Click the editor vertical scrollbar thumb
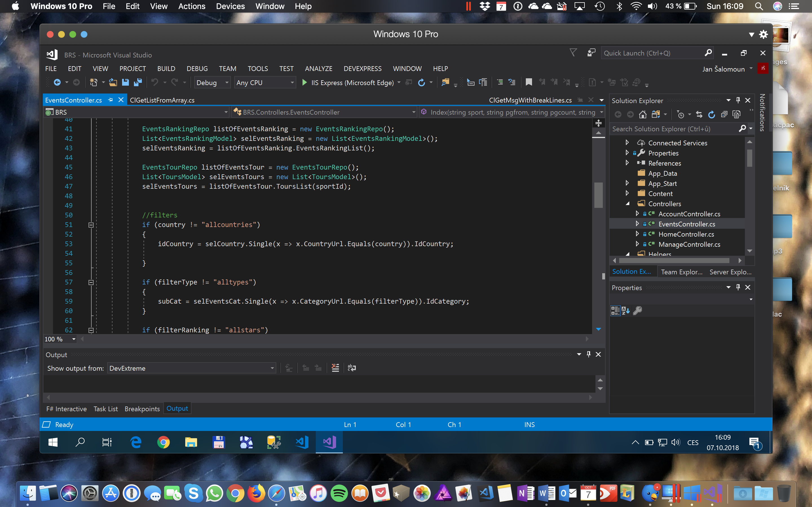 598,195
